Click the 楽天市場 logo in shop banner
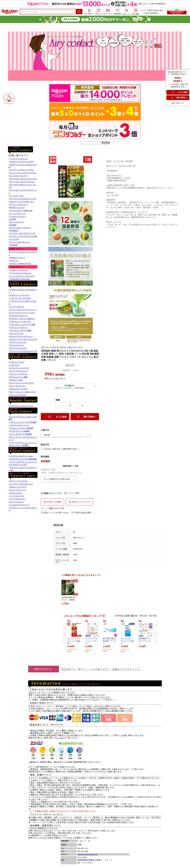Screen dimensions: 190x868 click(x=158, y=45)
